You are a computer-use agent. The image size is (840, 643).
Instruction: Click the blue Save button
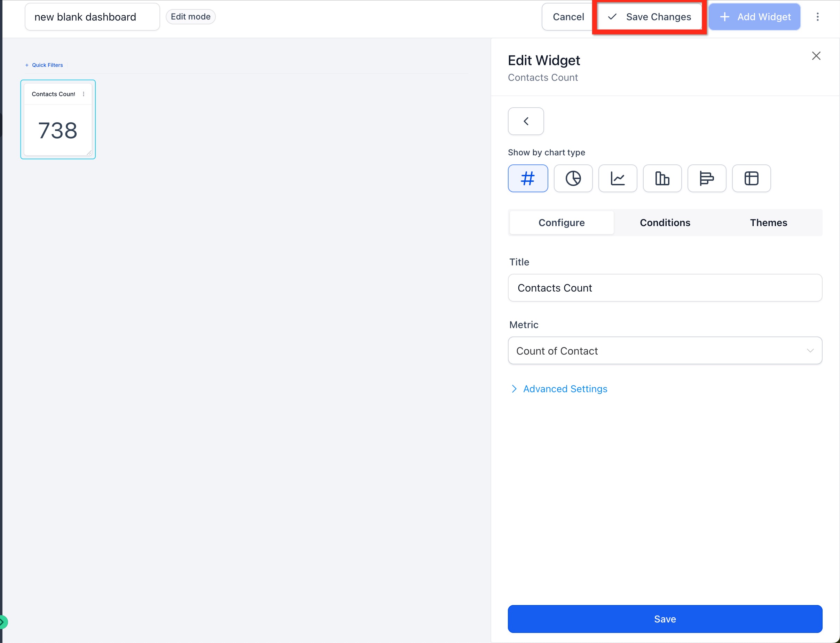665,619
